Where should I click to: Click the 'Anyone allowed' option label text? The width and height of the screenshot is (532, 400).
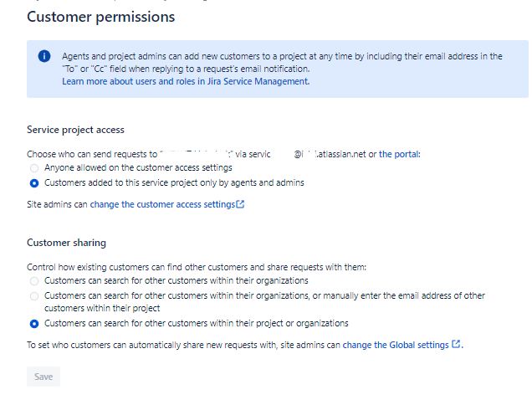138,167
